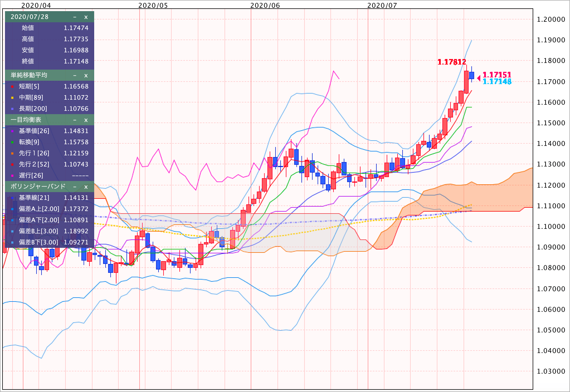Image resolution: width=570 pixels, height=392 pixels.
Task: Select the 先行1[26] label
Action: coord(34,153)
